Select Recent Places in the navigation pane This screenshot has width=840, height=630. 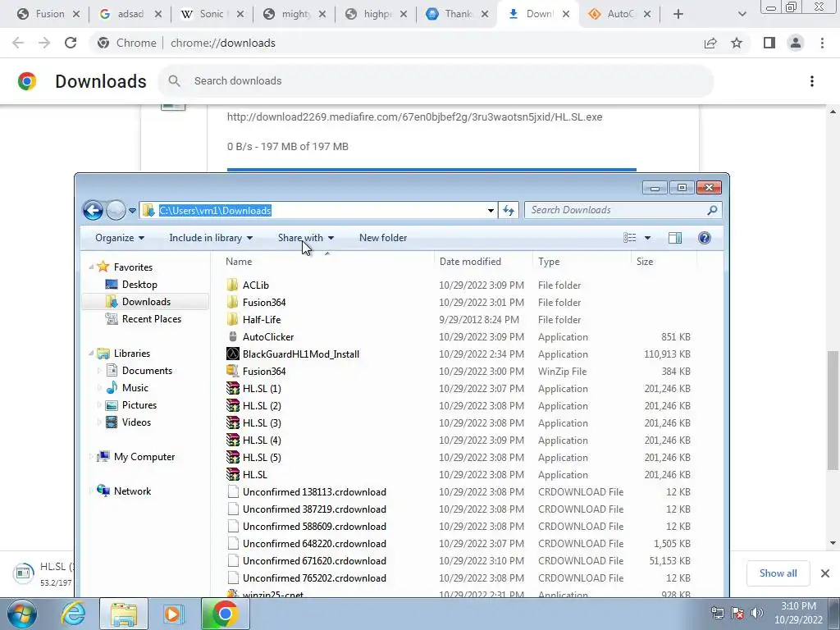click(152, 319)
